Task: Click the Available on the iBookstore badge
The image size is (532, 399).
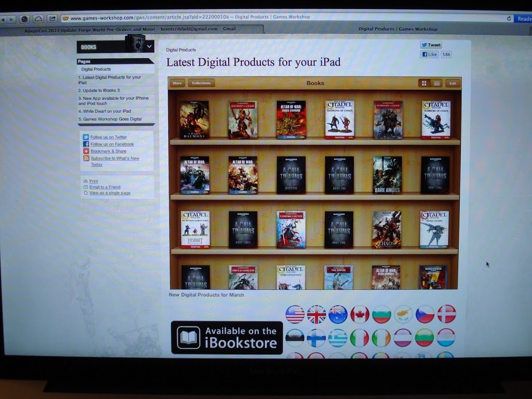Action: pyautogui.click(x=227, y=338)
